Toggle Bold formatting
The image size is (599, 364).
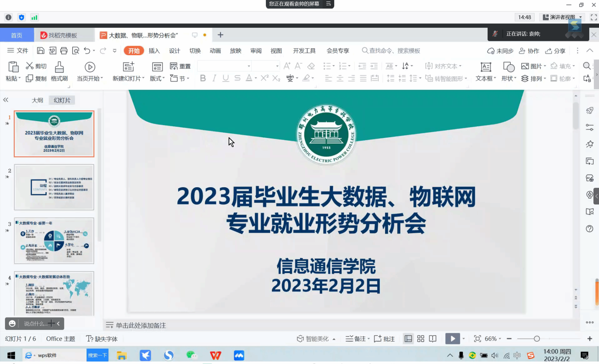pos(203,78)
